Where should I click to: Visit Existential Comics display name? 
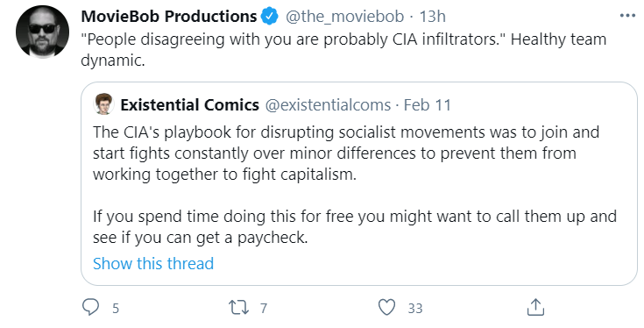coord(190,105)
